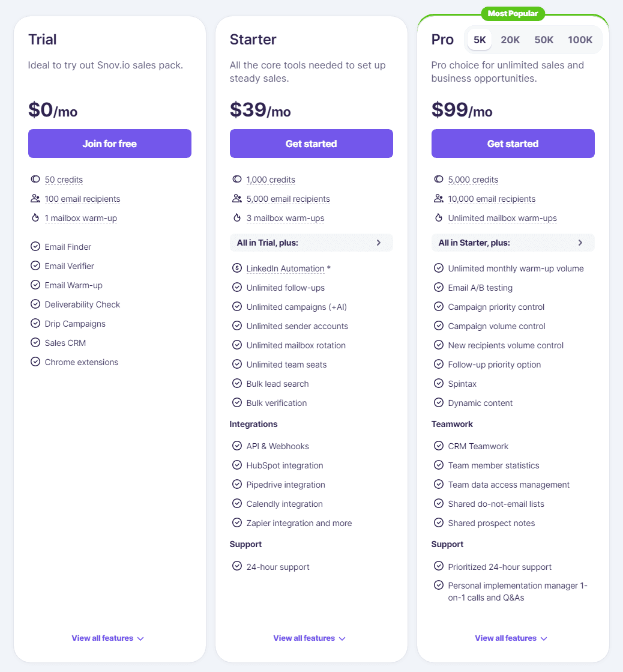Click the checkmark beside CRM Teamwork
This screenshot has width=623, height=672.
tap(439, 446)
